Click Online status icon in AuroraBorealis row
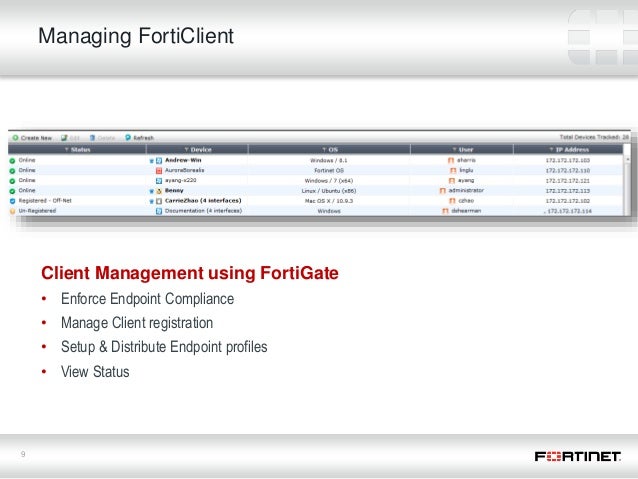Image resolution: width=638 pixels, height=479 pixels. (12, 171)
